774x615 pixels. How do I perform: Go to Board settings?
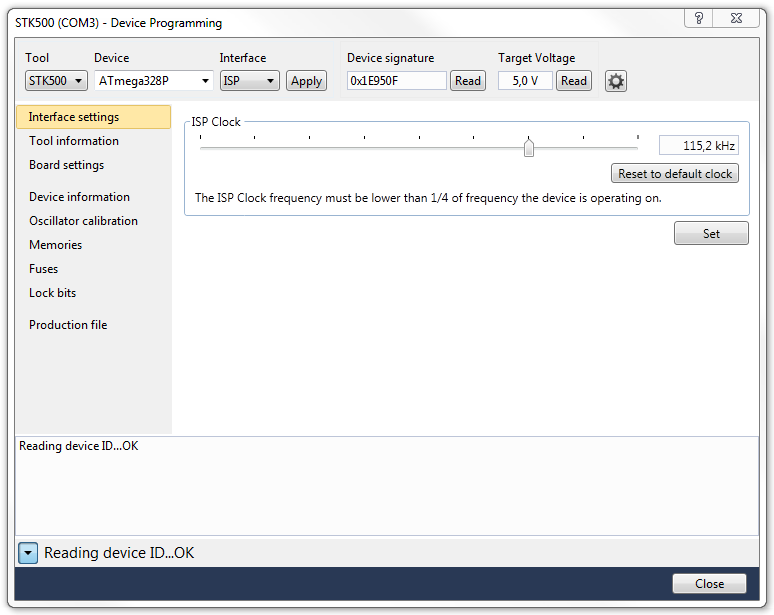pyautogui.click(x=66, y=165)
